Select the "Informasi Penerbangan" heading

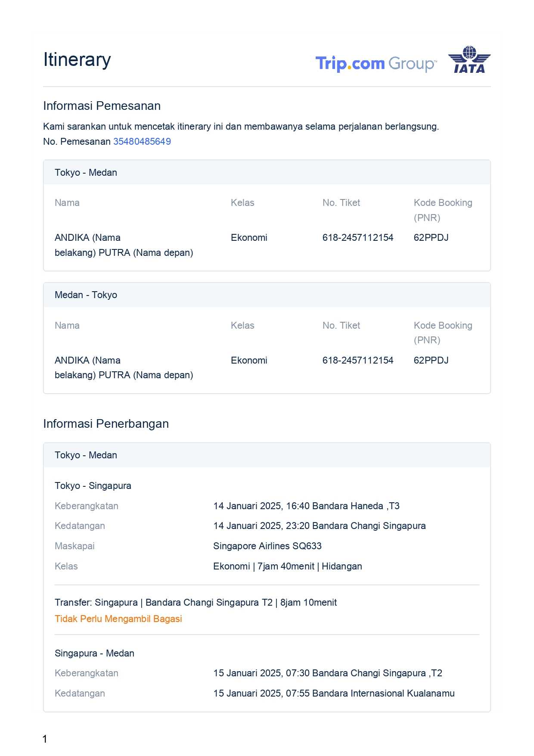click(x=106, y=423)
